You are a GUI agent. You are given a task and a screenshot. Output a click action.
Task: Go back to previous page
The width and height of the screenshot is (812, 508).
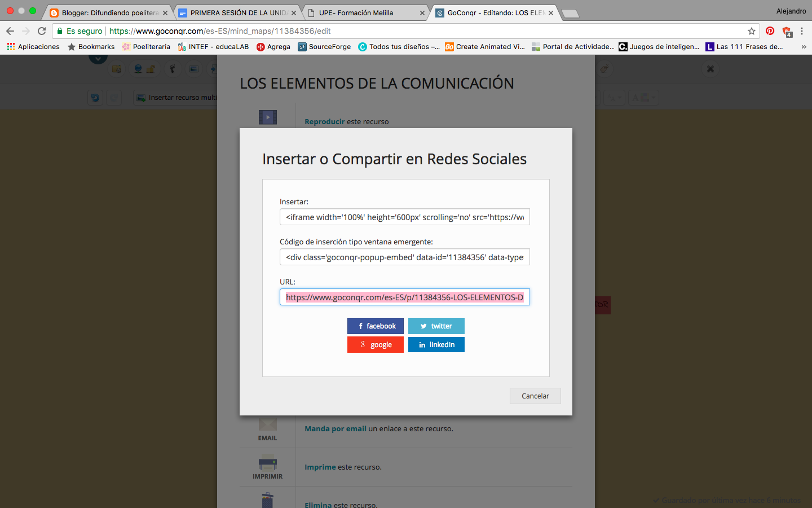click(x=10, y=31)
